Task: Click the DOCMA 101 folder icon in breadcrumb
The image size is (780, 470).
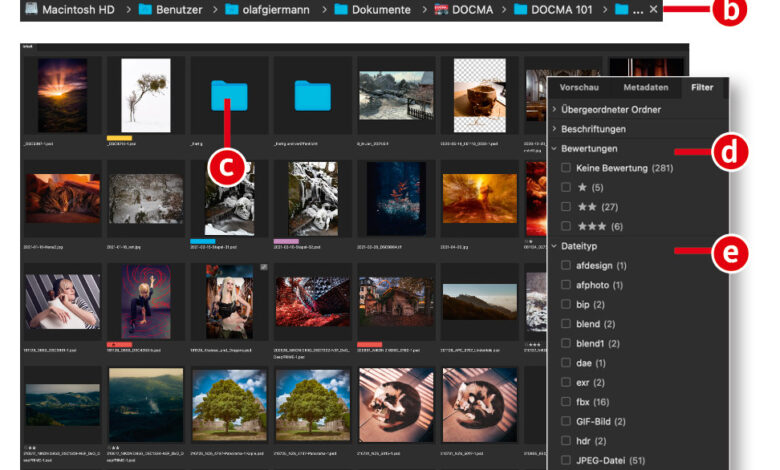Action: click(x=522, y=9)
